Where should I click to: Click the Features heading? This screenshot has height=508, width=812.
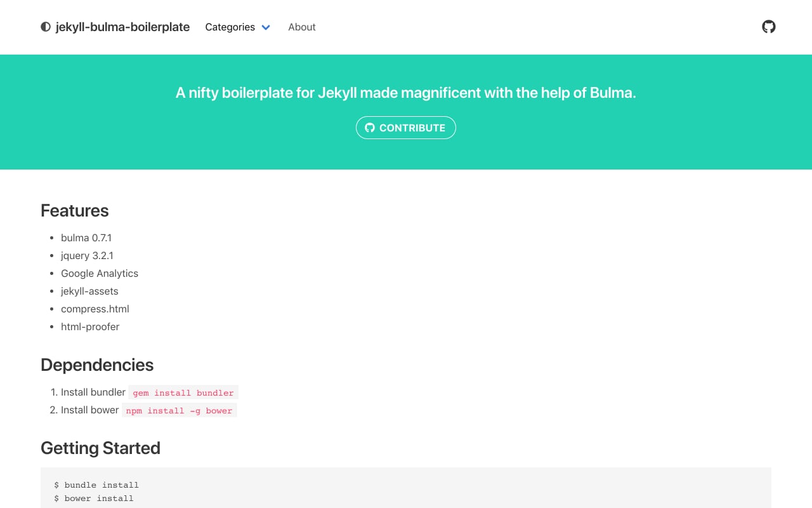point(74,210)
